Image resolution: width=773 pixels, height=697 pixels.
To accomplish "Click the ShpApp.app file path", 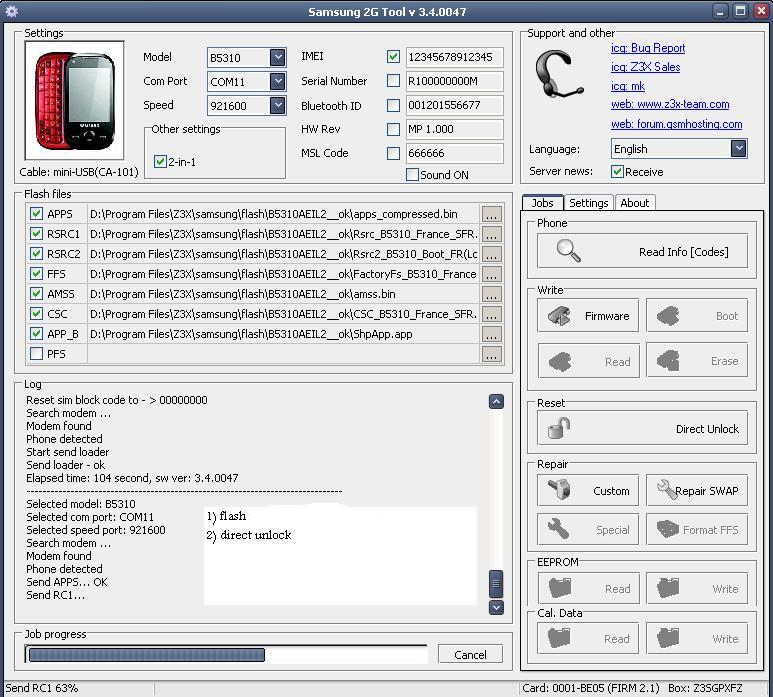I will click(251, 334).
